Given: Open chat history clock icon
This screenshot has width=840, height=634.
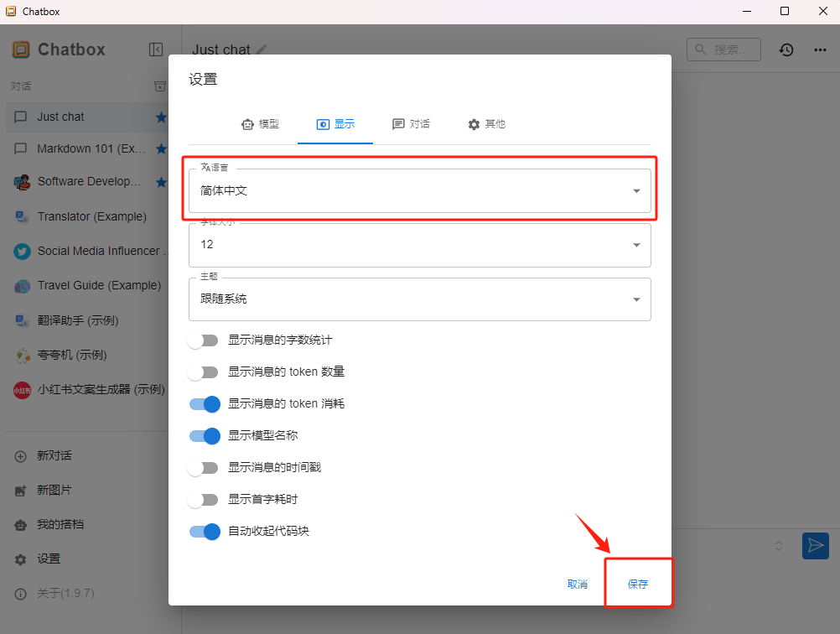Looking at the screenshot, I should click(786, 49).
